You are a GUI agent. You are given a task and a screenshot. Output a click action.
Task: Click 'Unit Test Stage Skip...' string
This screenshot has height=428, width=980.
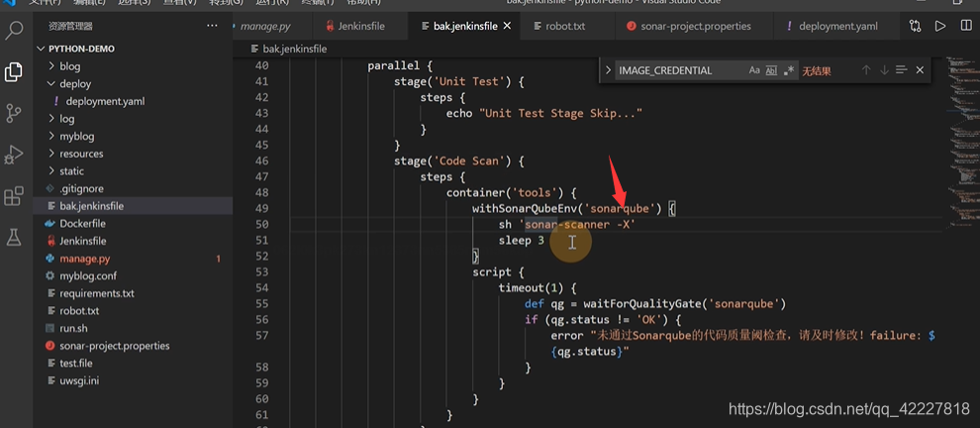pyautogui.click(x=560, y=113)
